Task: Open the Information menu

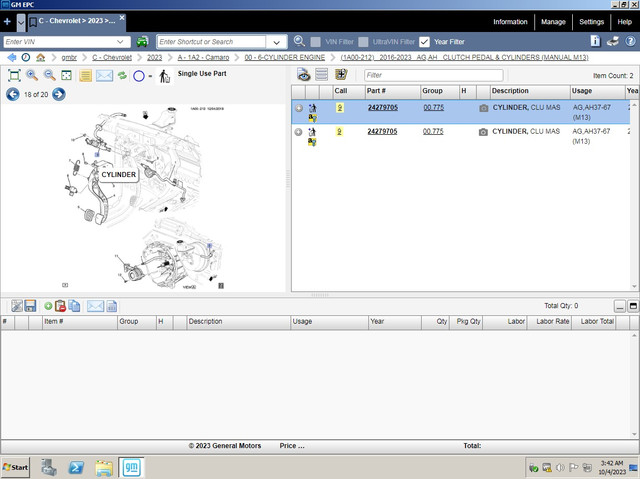Action: point(510,22)
